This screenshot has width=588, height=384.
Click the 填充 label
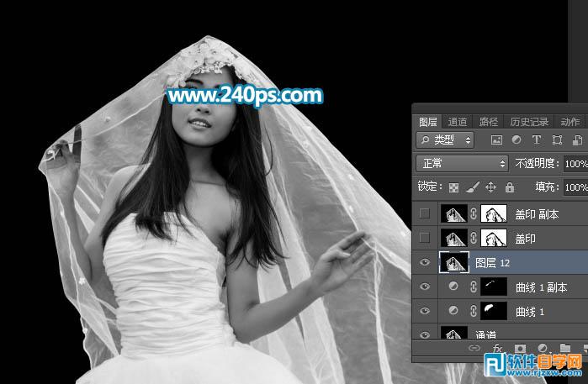(548, 187)
